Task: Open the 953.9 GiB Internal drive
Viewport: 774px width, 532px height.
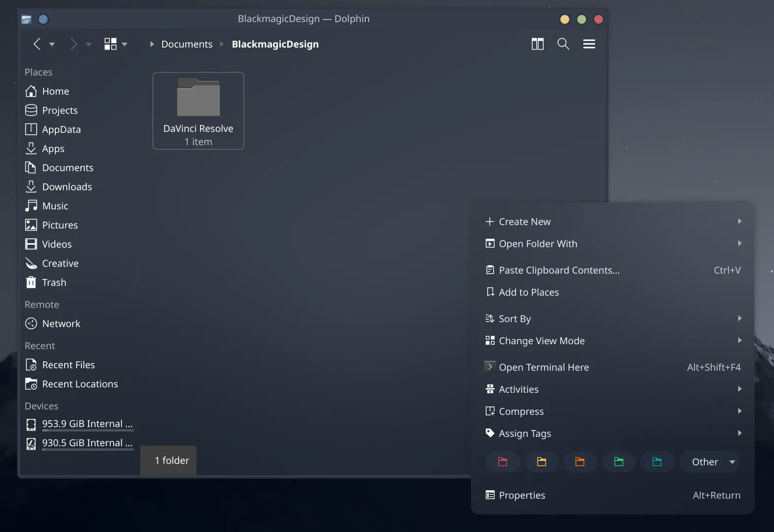Action: pos(78,424)
